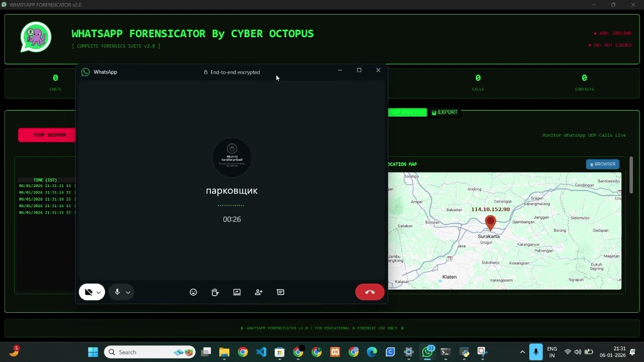Click the caller profile picture
This screenshot has width=644, height=362.
tap(232, 157)
